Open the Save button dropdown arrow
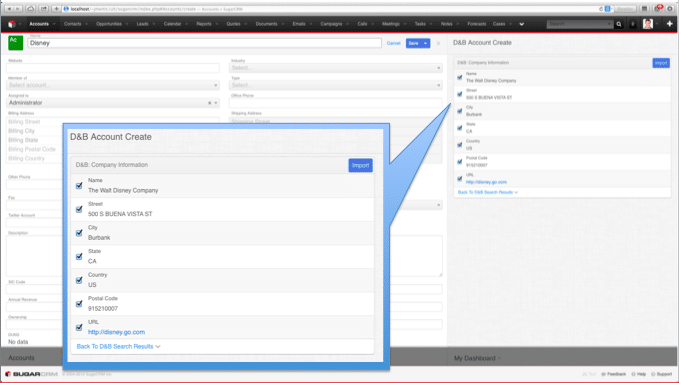 (x=426, y=43)
